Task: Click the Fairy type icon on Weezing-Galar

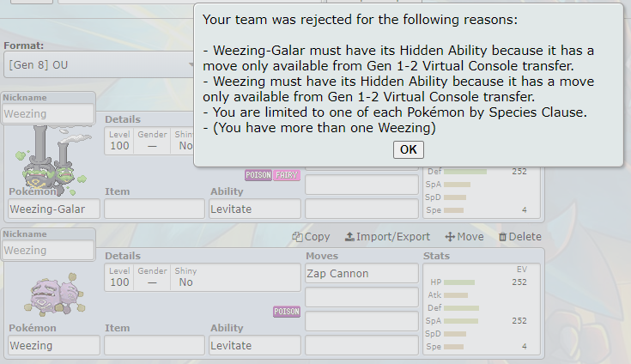Action: tap(287, 175)
